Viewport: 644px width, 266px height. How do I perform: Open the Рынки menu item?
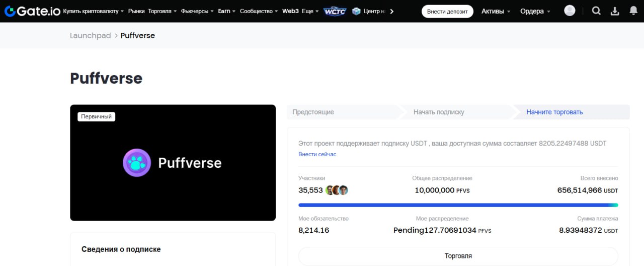[136, 11]
